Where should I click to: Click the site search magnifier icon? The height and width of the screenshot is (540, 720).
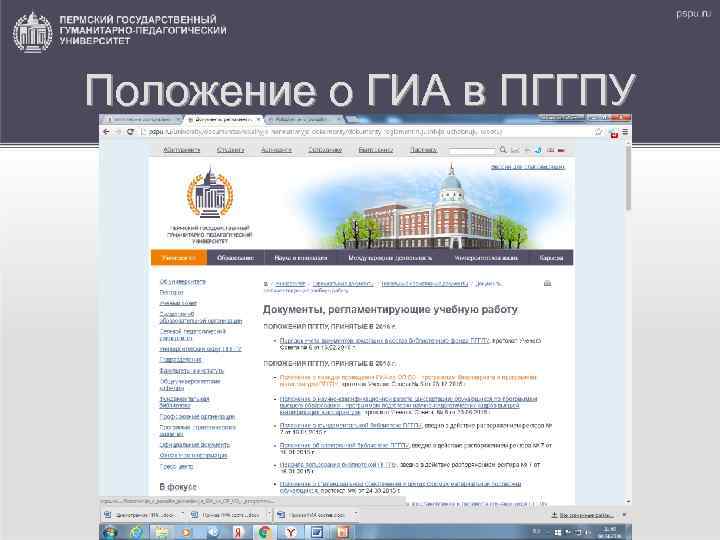point(503,150)
